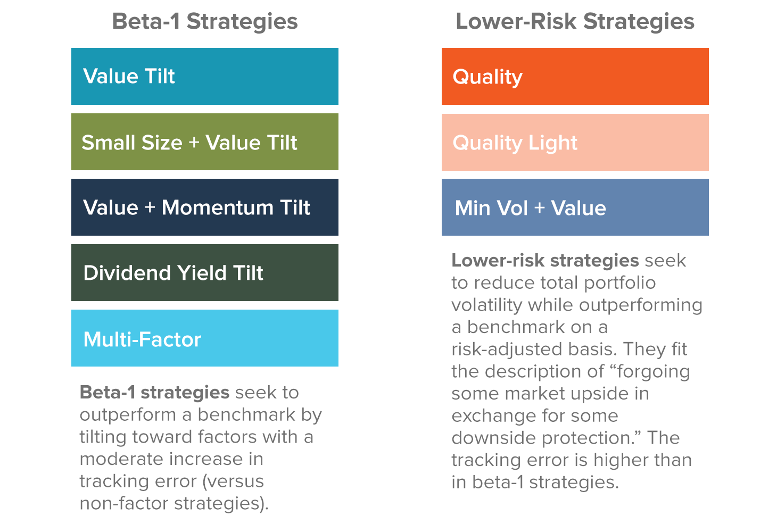This screenshot has height=532, width=777.
Task: Choose the dark green Dividend Yield Tilt box
Action: (204, 273)
